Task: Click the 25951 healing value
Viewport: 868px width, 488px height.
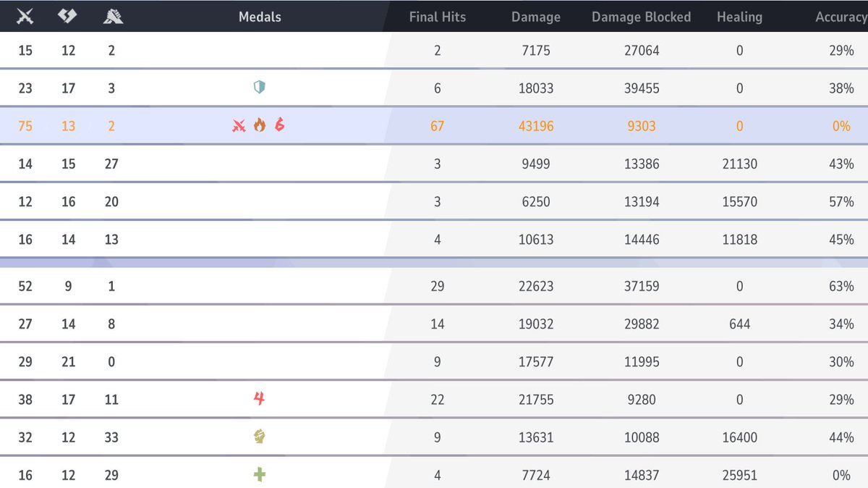Action: (739, 475)
